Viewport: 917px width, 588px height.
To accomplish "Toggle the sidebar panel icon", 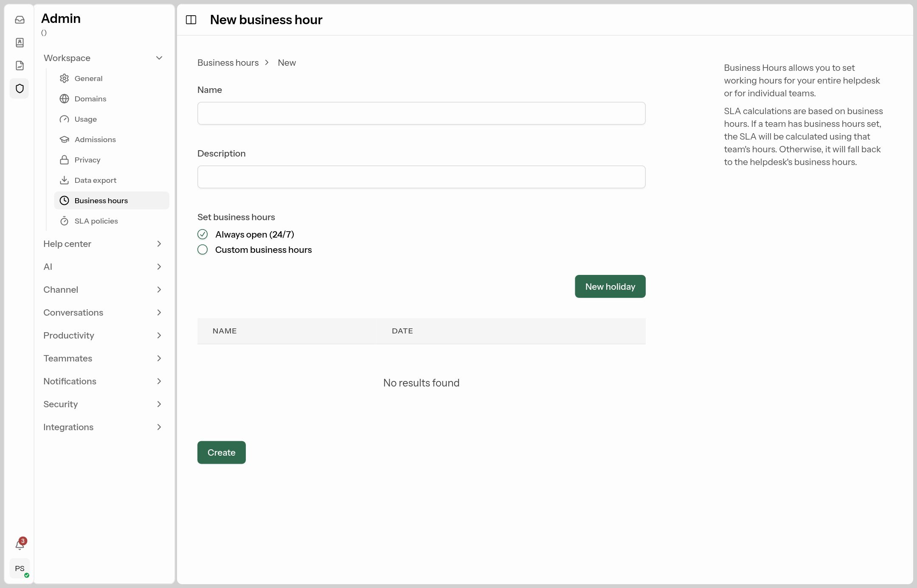I will 191,20.
